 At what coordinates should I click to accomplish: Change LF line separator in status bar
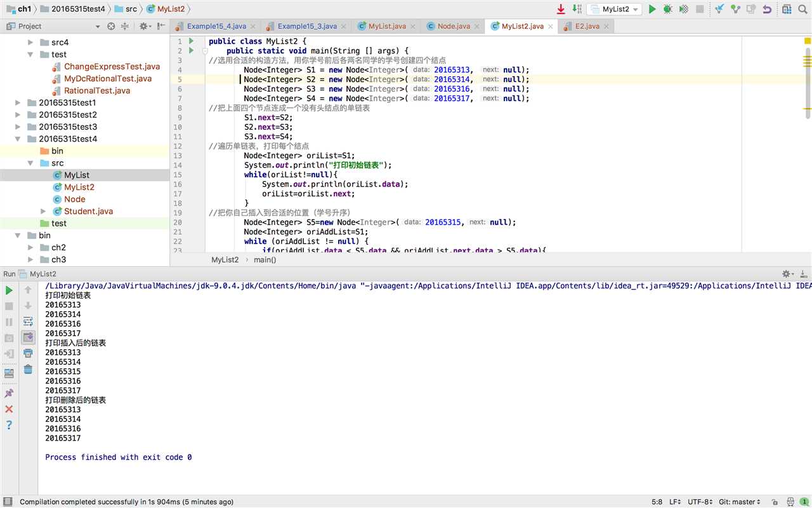click(675, 502)
